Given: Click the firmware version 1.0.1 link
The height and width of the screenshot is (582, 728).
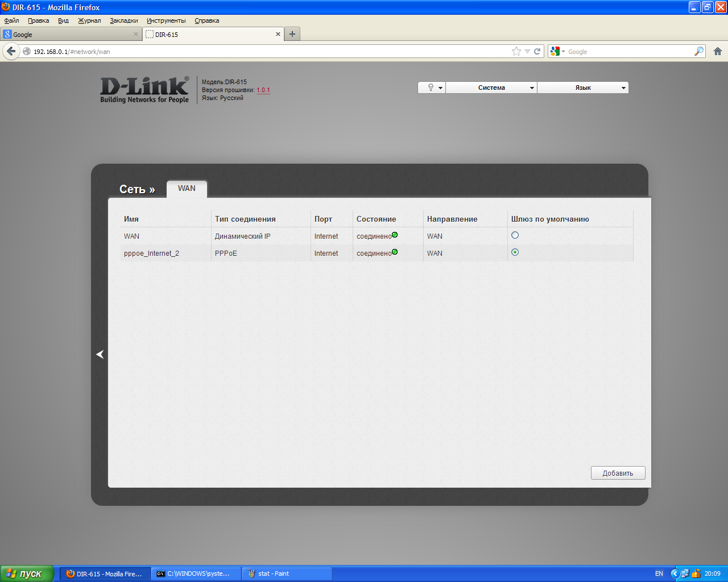Looking at the screenshot, I should click(x=263, y=90).
